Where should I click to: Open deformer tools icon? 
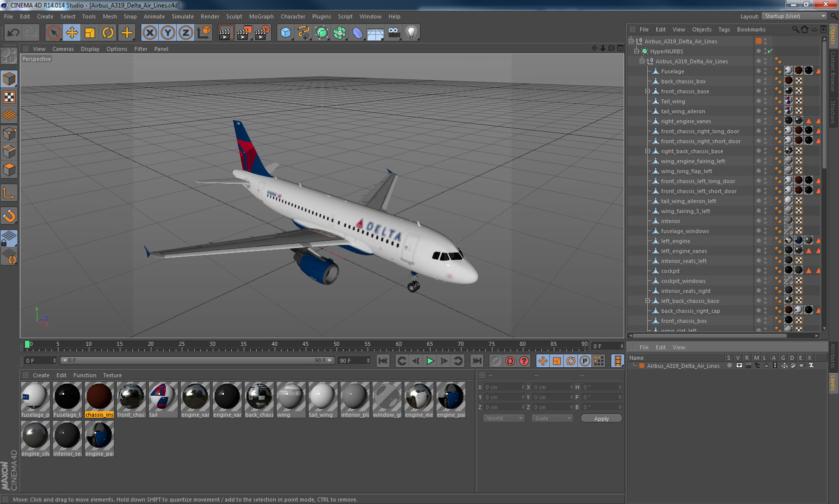[358, 33]
